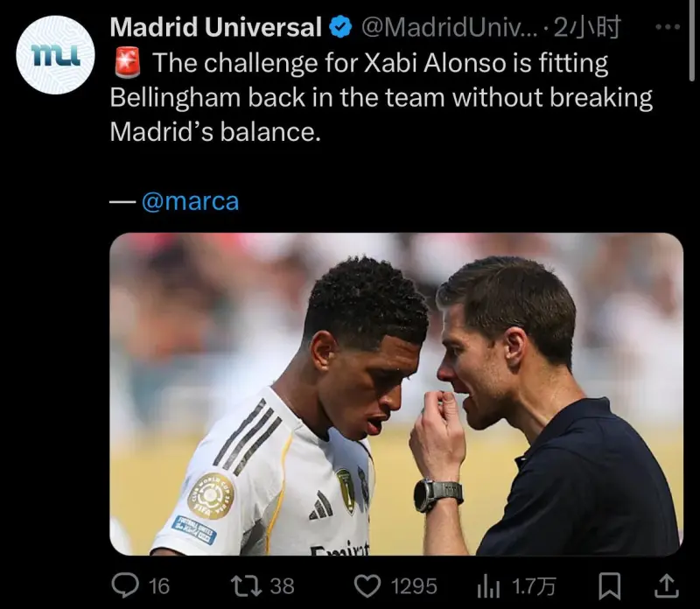700x609 pixels.
Task: Bookmark this Madrid Universal tweet
Action: (609, 585)
